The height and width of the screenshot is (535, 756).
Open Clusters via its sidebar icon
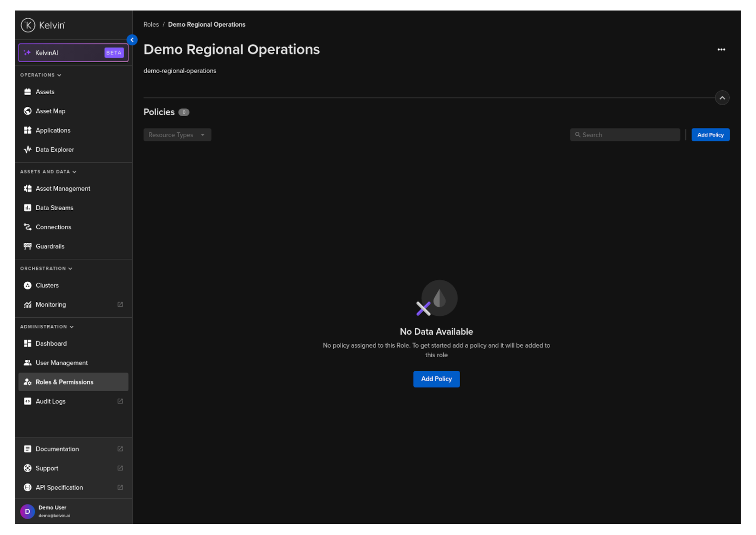click(x=28, y=285)
